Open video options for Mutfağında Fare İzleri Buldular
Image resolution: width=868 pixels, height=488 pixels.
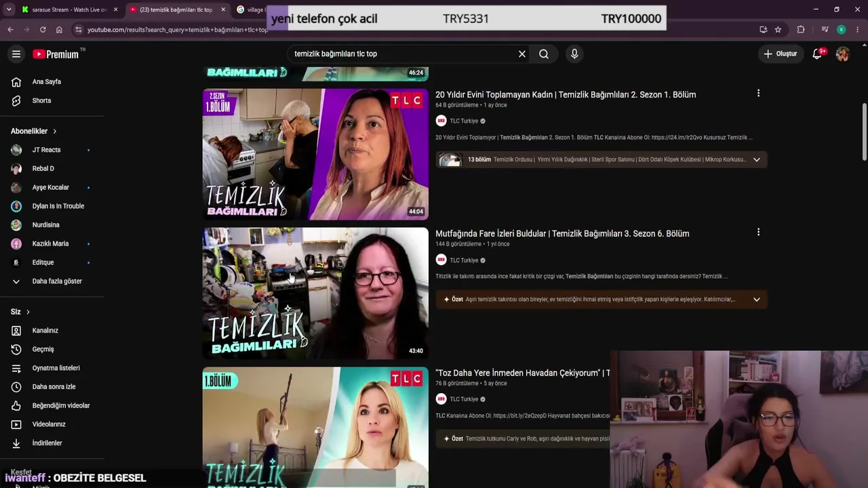(x=758, y=232)
